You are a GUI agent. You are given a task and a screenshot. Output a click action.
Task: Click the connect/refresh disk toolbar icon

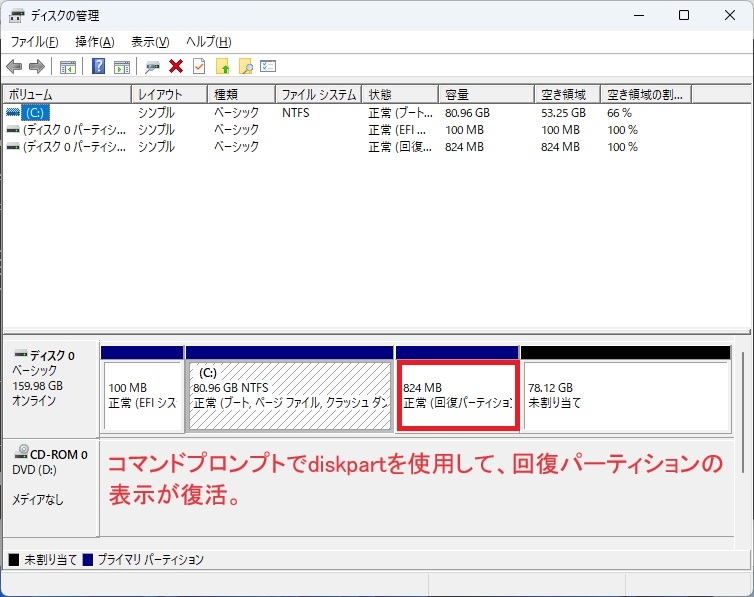click(152, 67)
